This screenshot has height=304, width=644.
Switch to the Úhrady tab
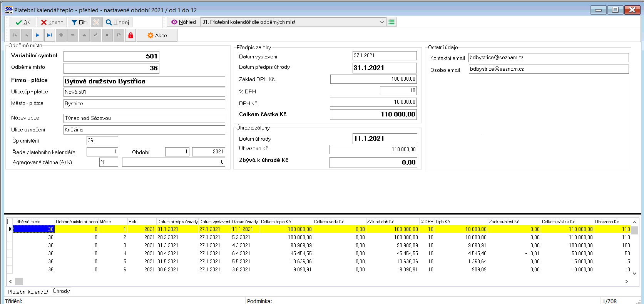pos(61,291)
